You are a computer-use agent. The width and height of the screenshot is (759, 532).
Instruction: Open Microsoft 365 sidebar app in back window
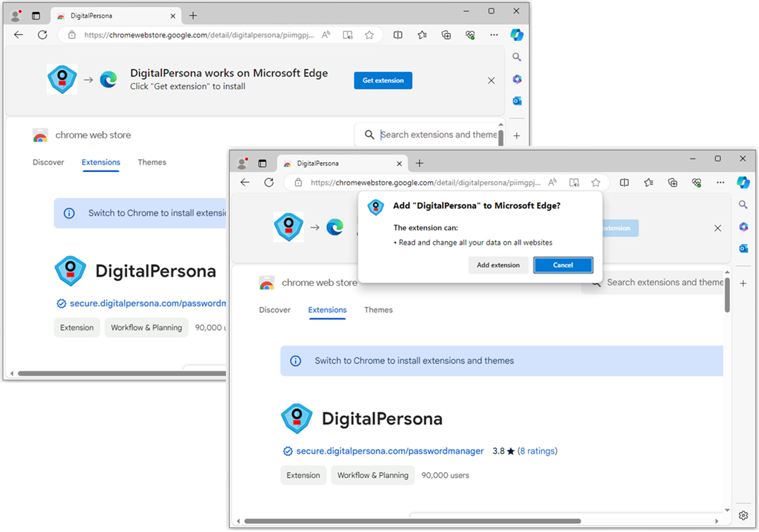coord(517,79)
